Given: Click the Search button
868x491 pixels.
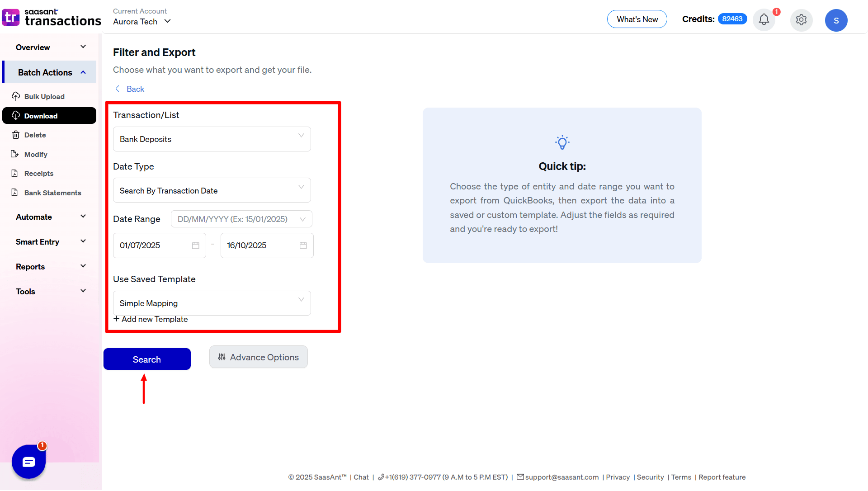Looking at the screenshot, I should point(146,359).
